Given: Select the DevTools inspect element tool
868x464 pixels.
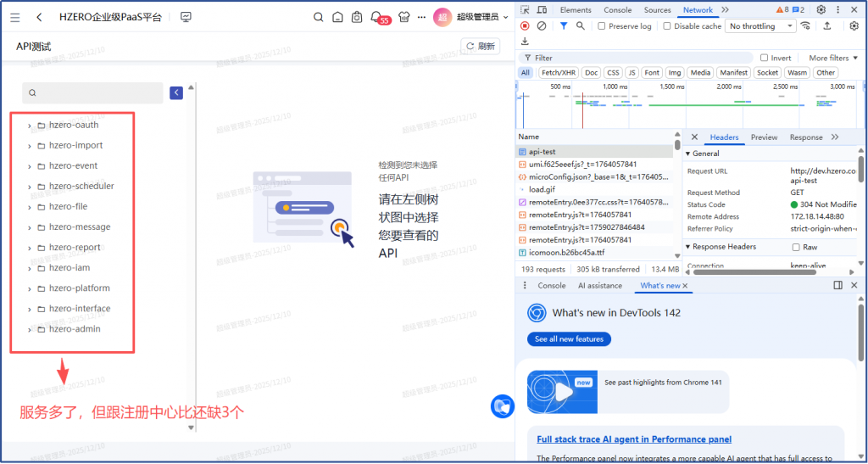Looking at the screenshot, I should point(526,10).
